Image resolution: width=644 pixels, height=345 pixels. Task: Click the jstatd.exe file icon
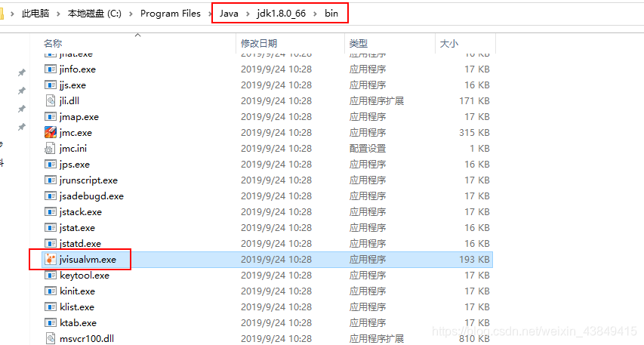(x=50, y=244)
